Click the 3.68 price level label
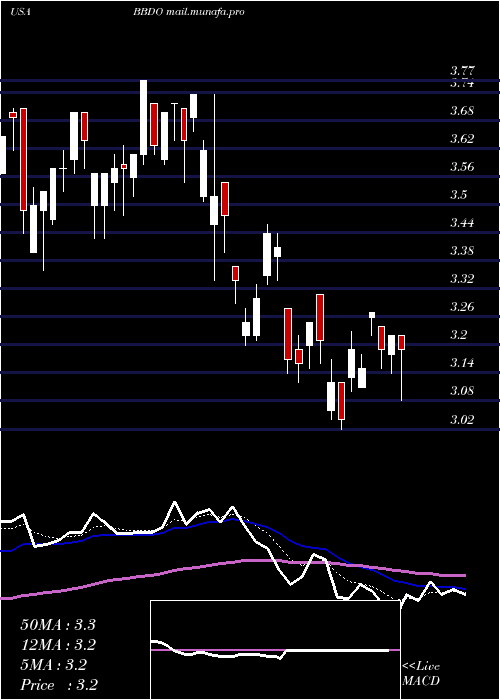This screenshot has height=700, width=500. click(x=462, y=110)
